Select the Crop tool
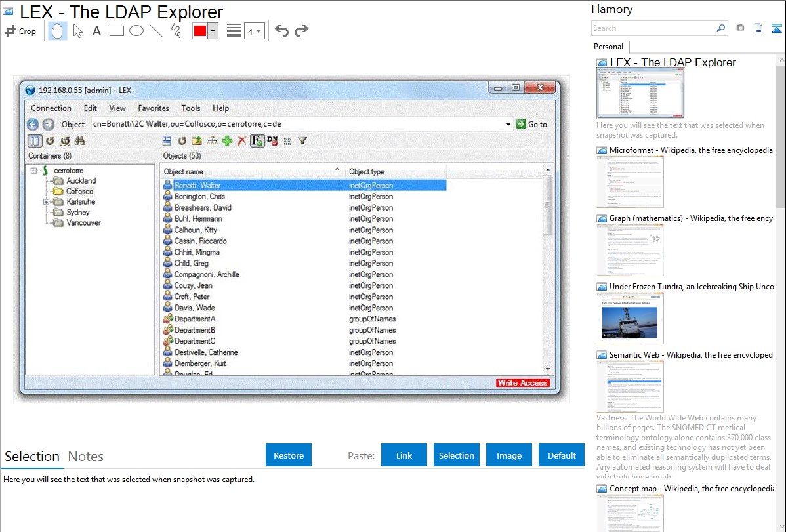 click(x=20, y=31)
